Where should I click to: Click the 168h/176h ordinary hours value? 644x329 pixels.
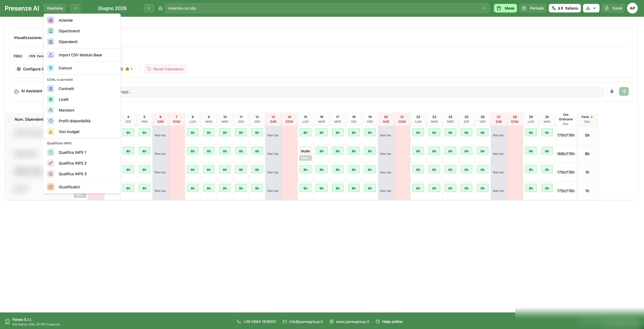click(x=566, y=154)
